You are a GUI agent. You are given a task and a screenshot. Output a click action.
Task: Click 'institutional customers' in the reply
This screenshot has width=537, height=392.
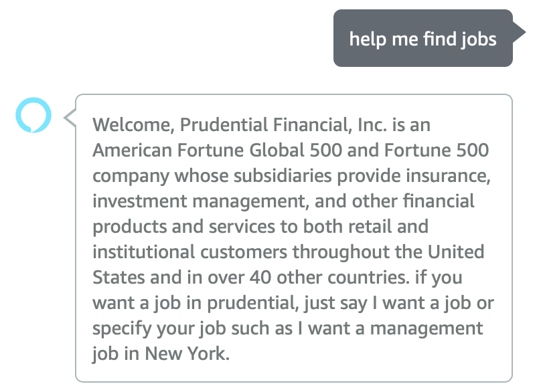[189, 252]
